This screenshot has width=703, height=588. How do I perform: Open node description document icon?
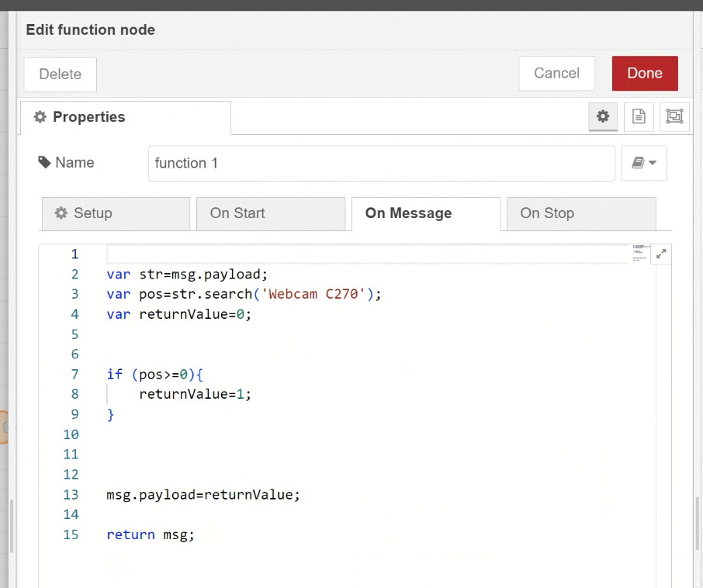tap(639, 116)
